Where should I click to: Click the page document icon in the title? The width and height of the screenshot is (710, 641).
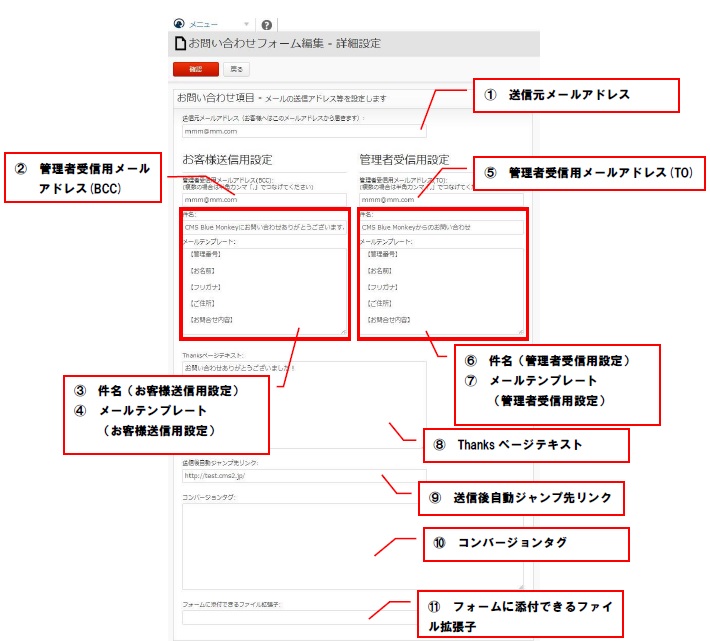(x=180, y=43)
